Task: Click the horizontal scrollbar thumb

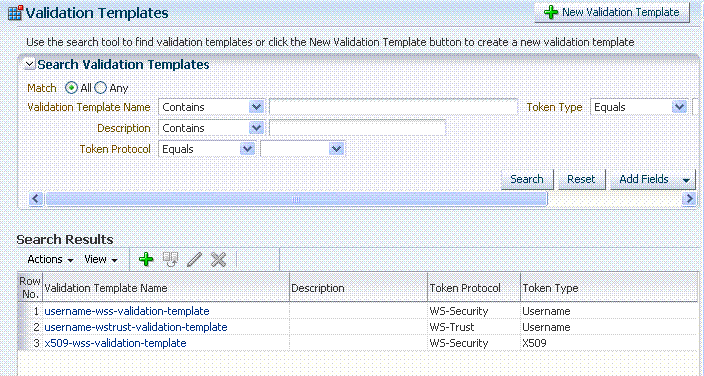Action: pos(296,199)
